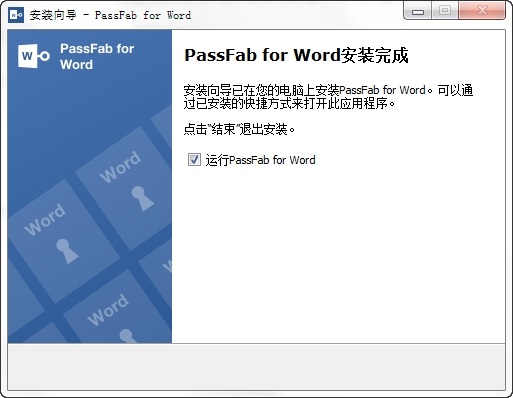Click the window title 安装向导 - PassFab for Word
Image resolution: width=513 pixels, height=398 pixels.
(x=110, y=15)
